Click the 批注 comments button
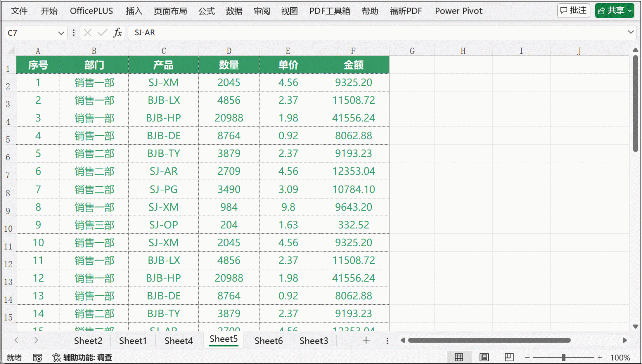Screen dimensions: 642x364 pos(573,11)
